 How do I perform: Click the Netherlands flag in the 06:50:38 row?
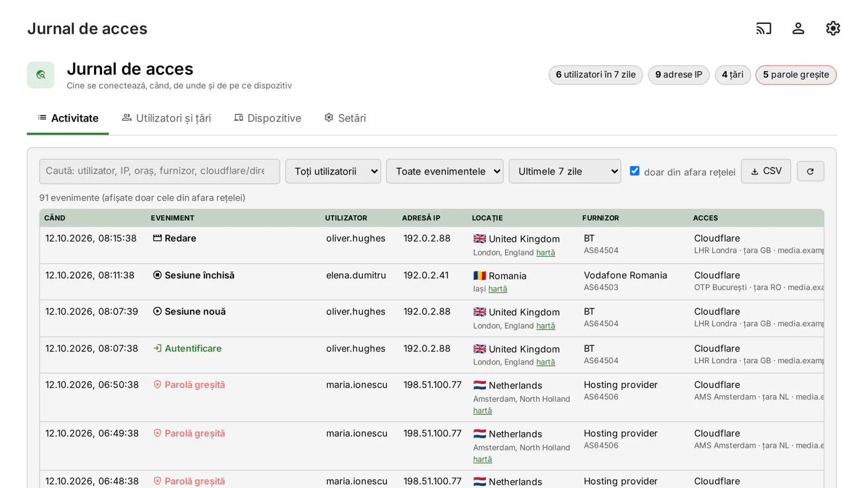tap(480, 385)
